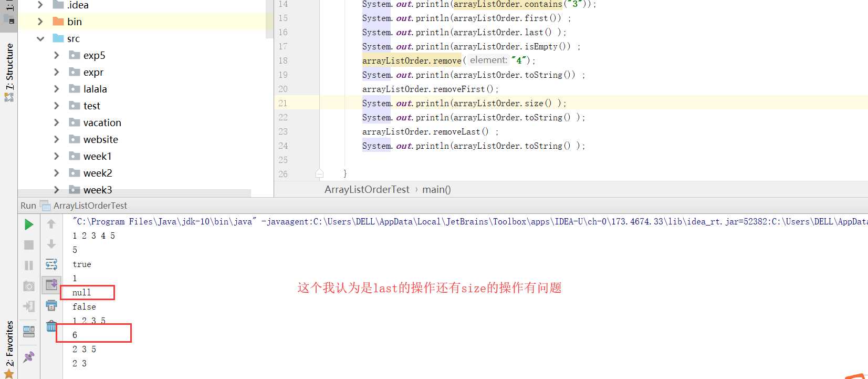Toggle the Pin Tab pushpin icon

29,357
